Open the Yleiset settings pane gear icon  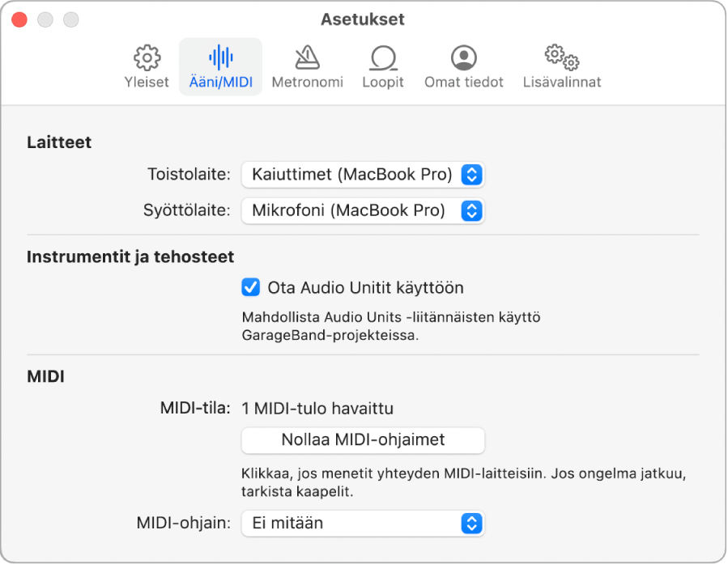(x=147, y=57)
